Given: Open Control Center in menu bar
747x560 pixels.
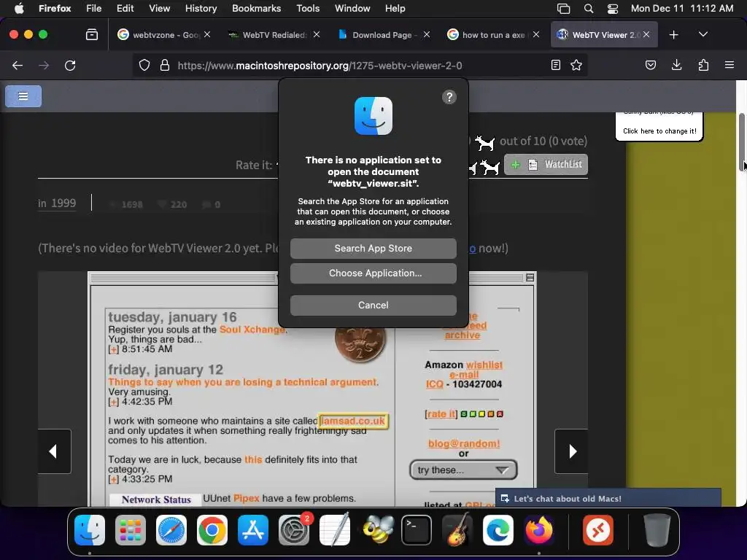Looking at the screenshot, I should click(613, 9).
